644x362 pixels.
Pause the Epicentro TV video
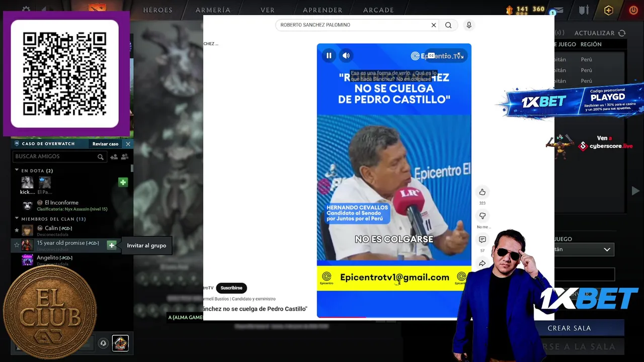pos(329,56)
